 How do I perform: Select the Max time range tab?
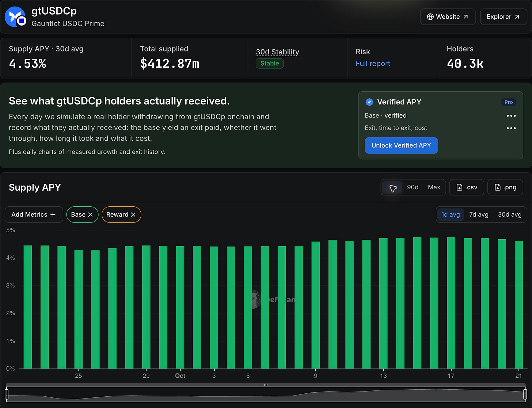pyautogui.click(x=434, y=187)
